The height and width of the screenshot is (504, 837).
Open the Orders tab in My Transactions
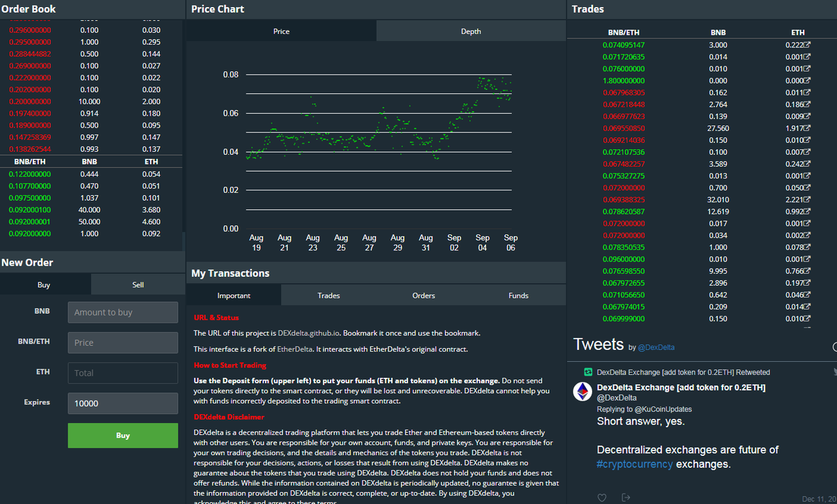click(423, 295)
